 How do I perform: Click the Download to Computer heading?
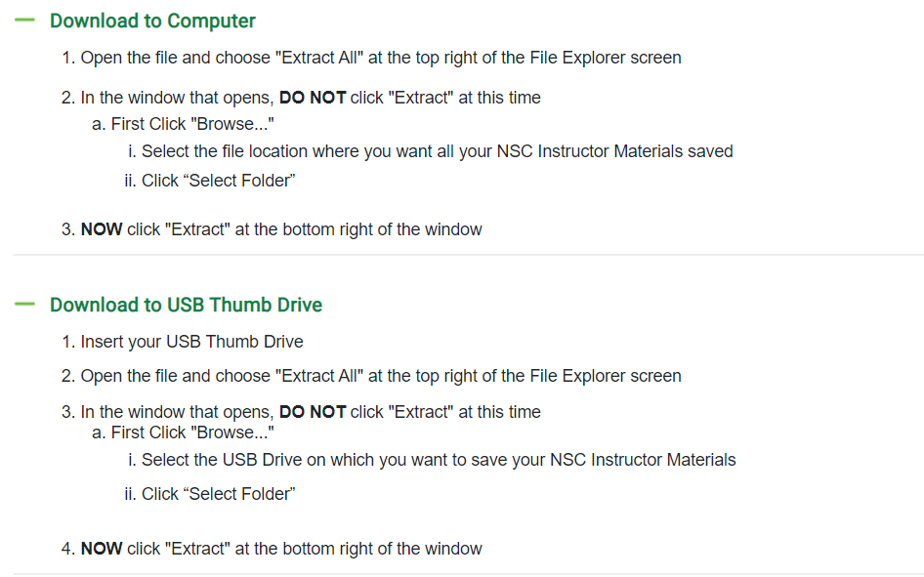[152, 21]
